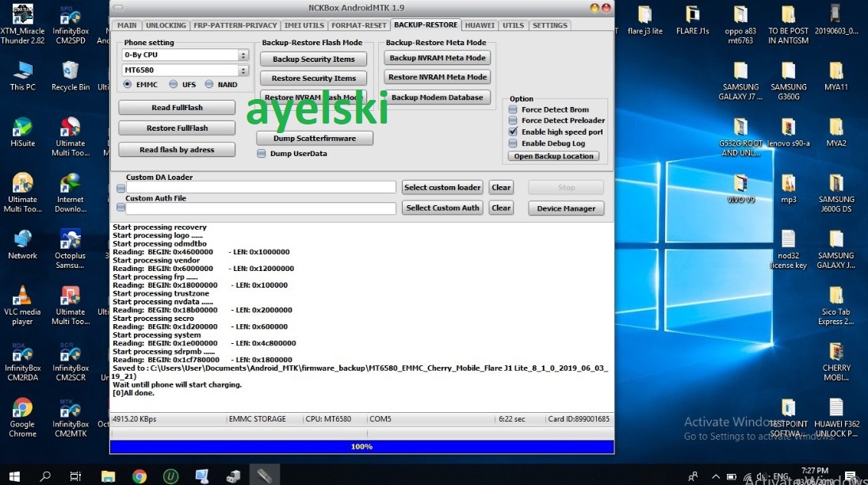Enable Custom Auth File checkbox
This screenshot has width=868, height=485.
[120, 207]
